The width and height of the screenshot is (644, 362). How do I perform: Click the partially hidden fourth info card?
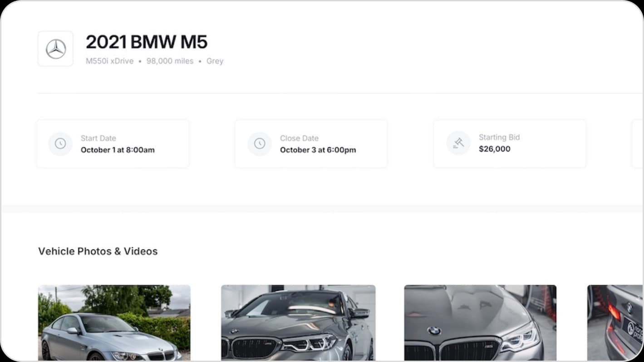tap(638, 143)
